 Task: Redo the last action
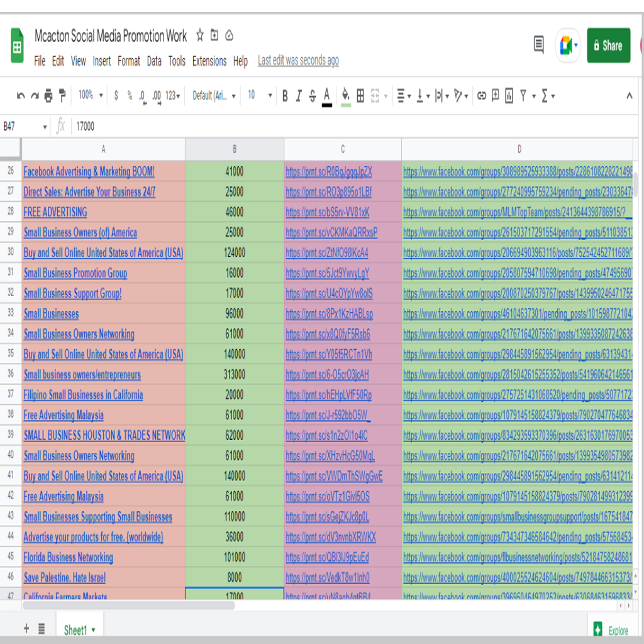coord(35,96)
